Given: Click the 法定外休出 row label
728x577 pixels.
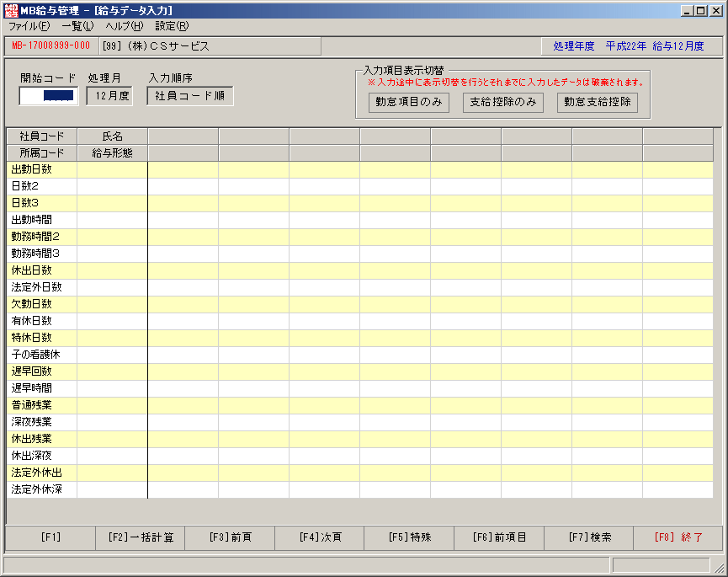Looking at the screenshot, I should tap(42, 473).
